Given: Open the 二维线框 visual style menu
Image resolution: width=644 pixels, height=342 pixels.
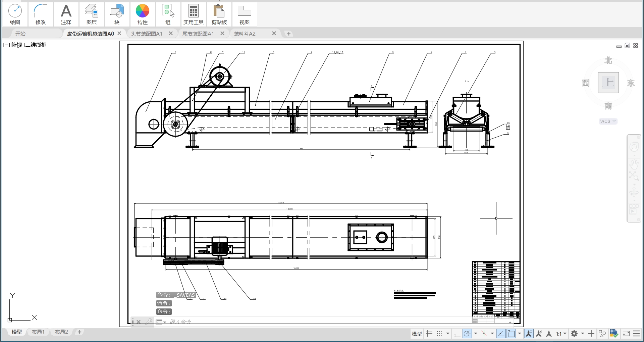Looking at the screenshot, I should point(36,45).
